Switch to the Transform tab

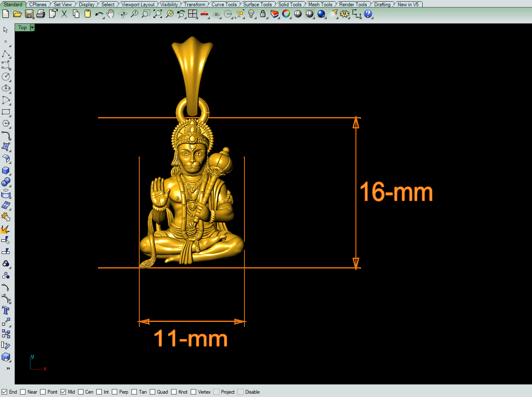click(194, 5)
